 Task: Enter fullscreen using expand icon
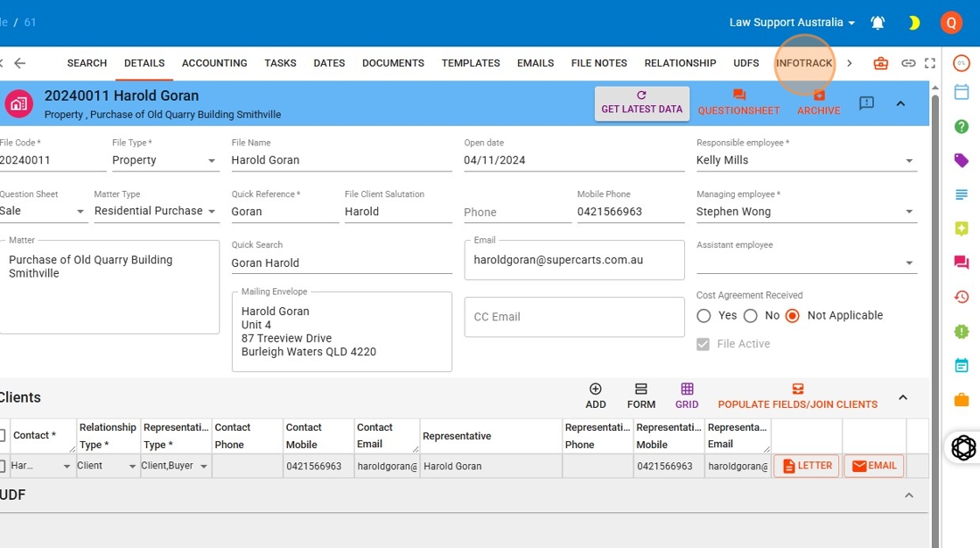click(x=930, y=63)
